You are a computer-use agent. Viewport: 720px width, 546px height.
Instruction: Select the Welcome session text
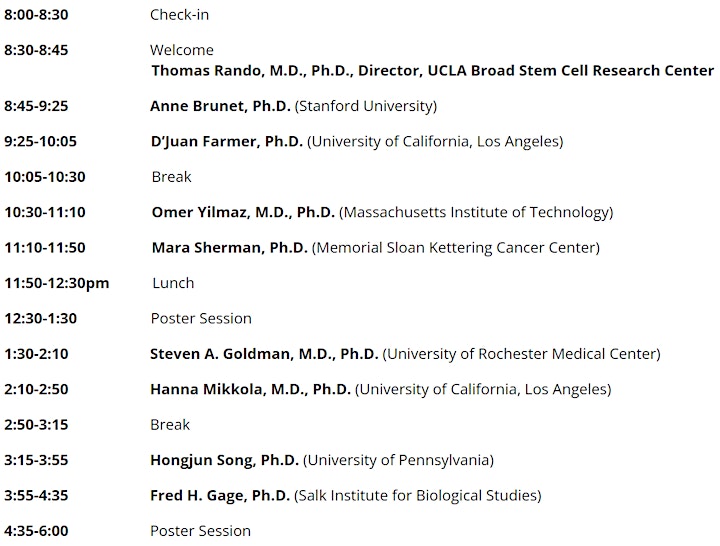click(x=182, y=50)
